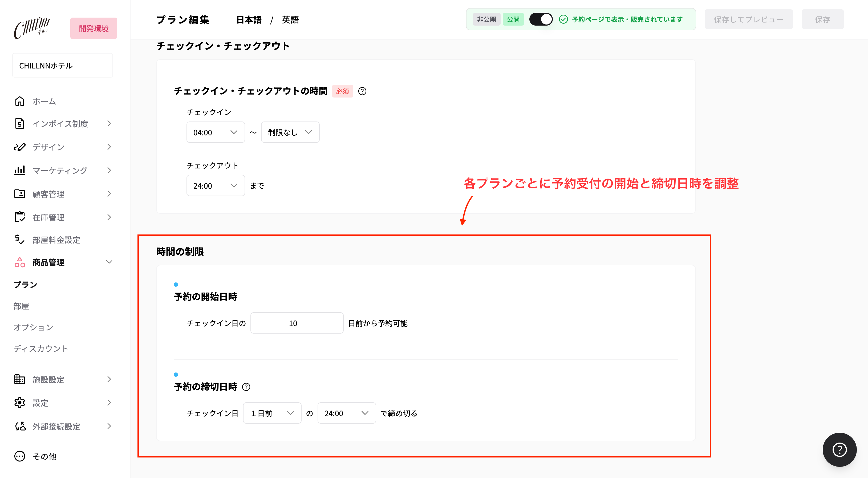
Task: Click the booking start days input field
Action: click(x=297, y=323)
